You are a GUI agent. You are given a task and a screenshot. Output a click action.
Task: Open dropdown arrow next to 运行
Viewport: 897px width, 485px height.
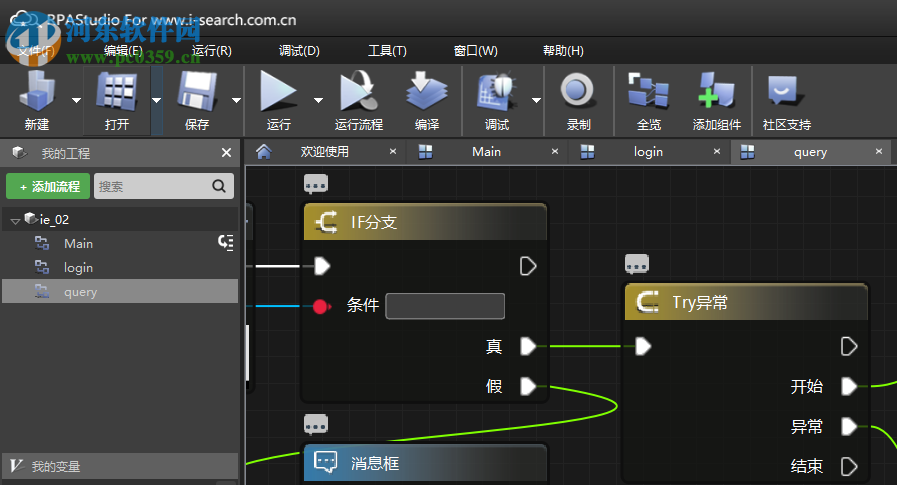[319, 100]
